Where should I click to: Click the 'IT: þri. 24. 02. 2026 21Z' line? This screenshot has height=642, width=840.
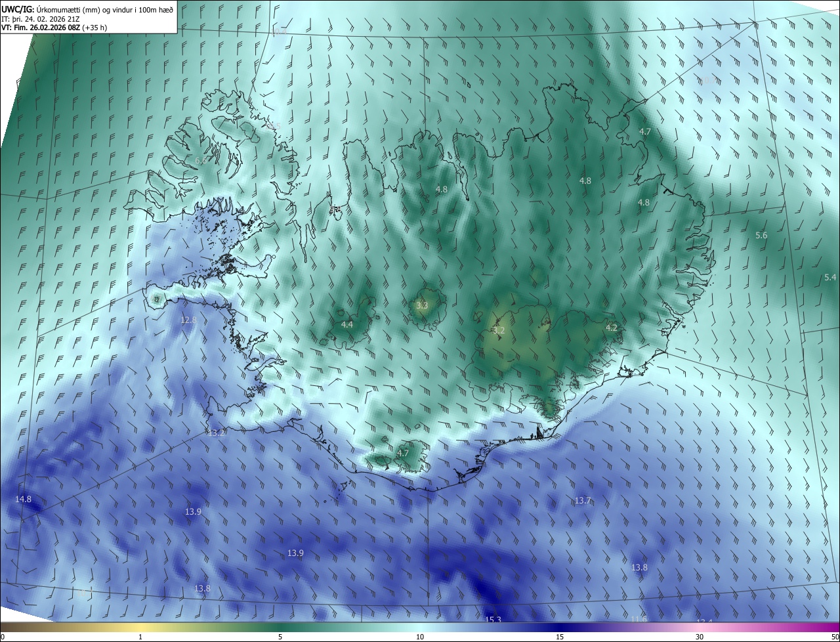click(x=41, y=19)
